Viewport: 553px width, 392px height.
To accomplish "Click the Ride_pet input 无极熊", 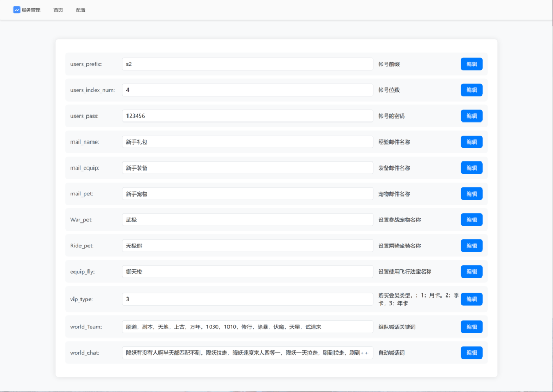I will 247,246.
